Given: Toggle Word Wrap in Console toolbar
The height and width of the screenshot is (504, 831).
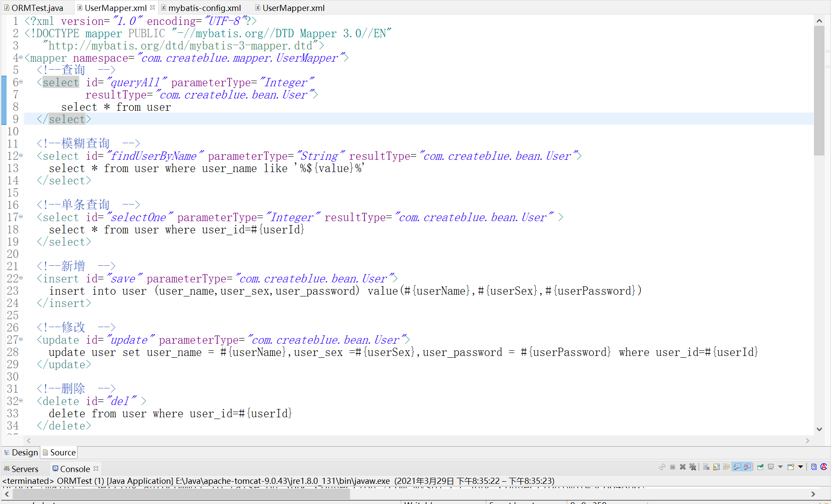Looking at the screenshot, I should click(726, 467).
